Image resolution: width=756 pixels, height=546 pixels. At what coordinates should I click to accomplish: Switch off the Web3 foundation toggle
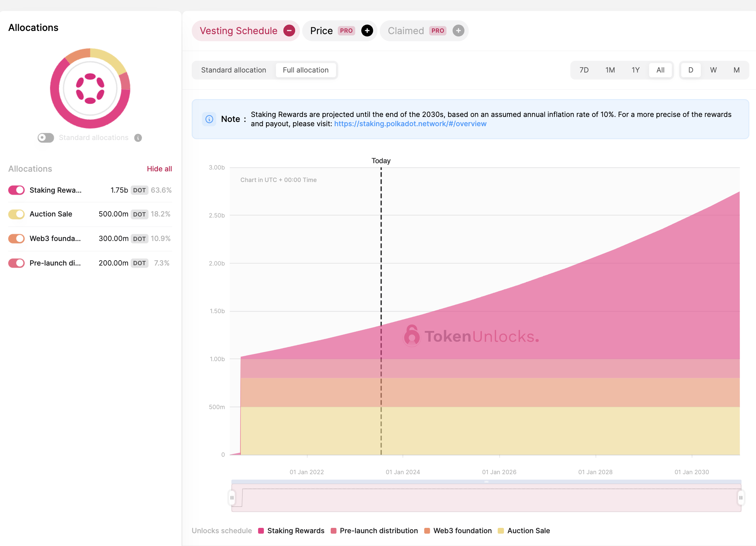click(x=16, y=239)
